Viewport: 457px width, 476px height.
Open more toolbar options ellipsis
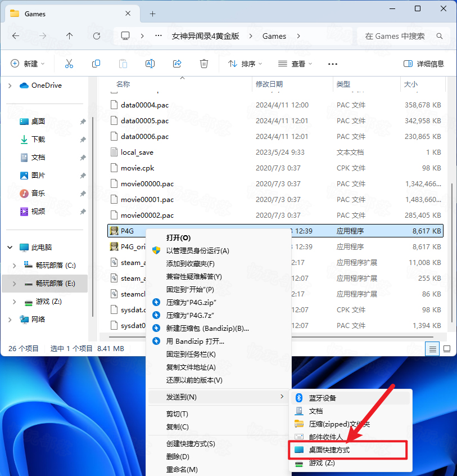(333, 64)
